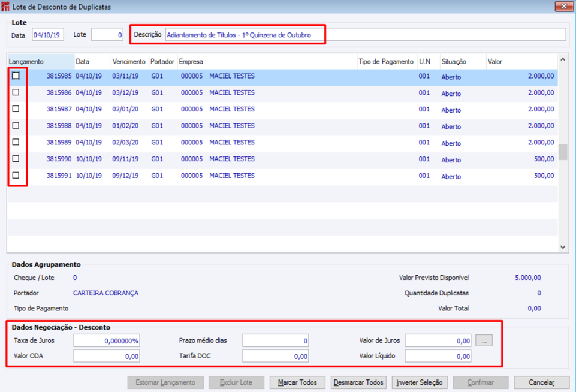Enable checkbox for lançamento 3815991

(16, 175)
